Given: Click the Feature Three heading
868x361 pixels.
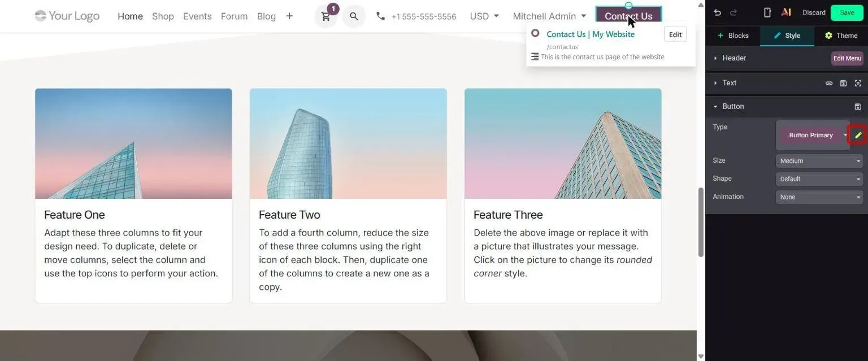Looking at the screenshot, I should [508, 215].
